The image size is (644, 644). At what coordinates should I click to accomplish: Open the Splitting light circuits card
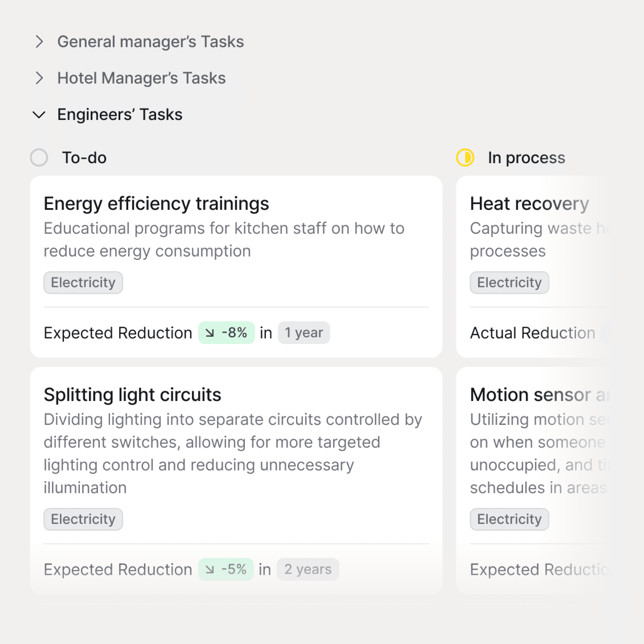[x=132, y=395]
